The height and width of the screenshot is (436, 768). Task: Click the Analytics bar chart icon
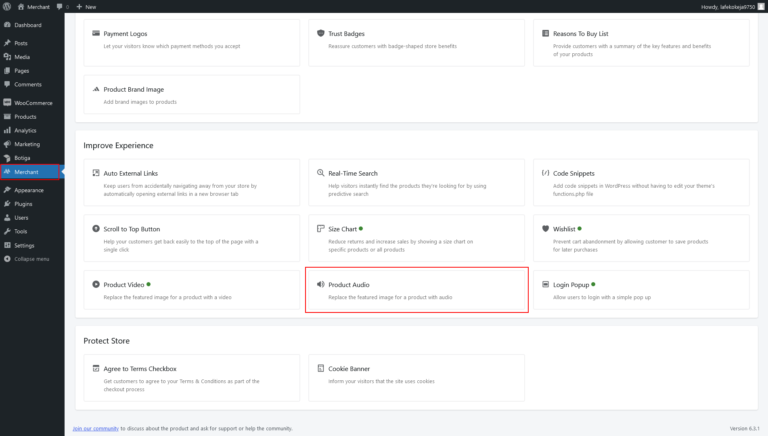(7, 130)
